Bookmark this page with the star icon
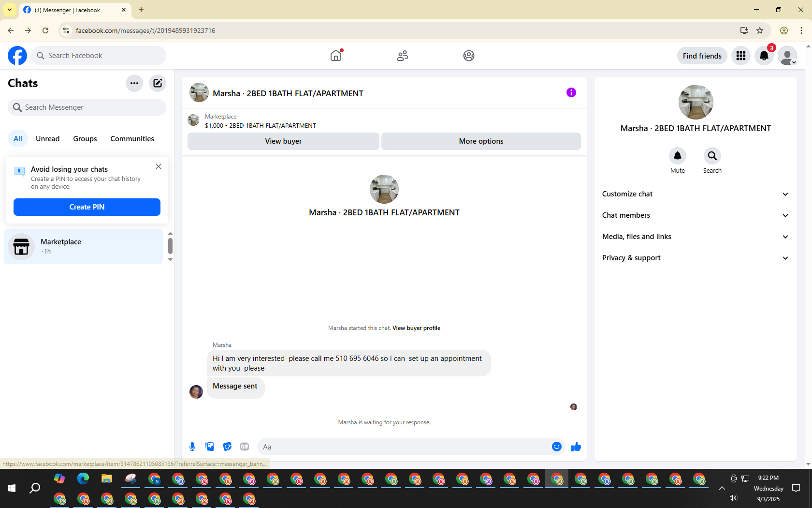 pyautogui.click(x=760, y=30)
